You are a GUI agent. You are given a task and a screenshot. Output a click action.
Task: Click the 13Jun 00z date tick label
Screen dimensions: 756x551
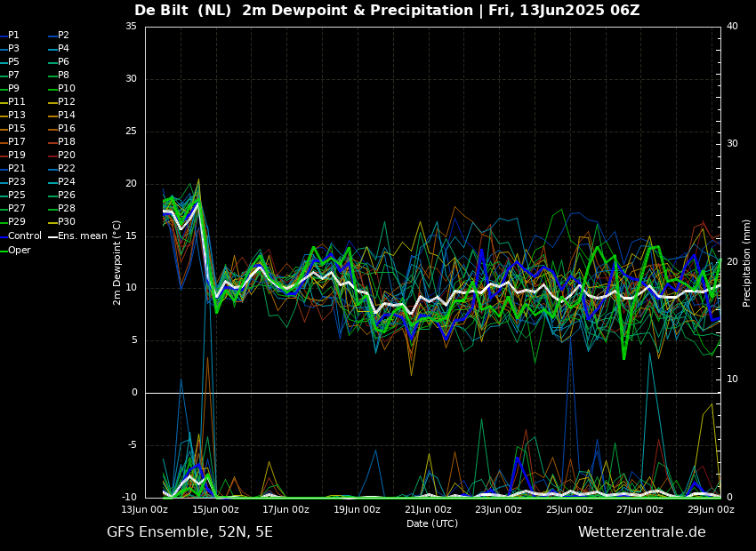click(145, 510)
